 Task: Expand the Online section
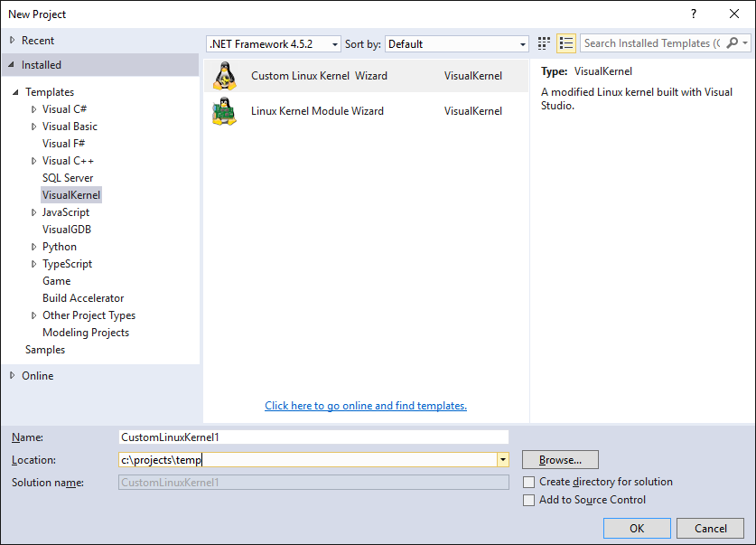click(13, 375)
